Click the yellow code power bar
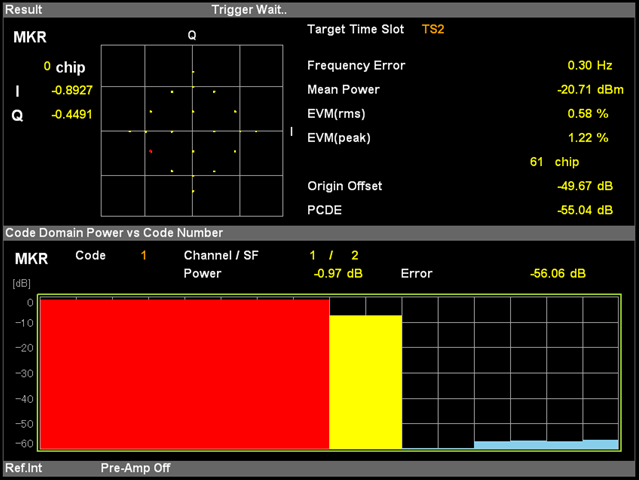The image size is (639, 480). click(x=366, y=382)
